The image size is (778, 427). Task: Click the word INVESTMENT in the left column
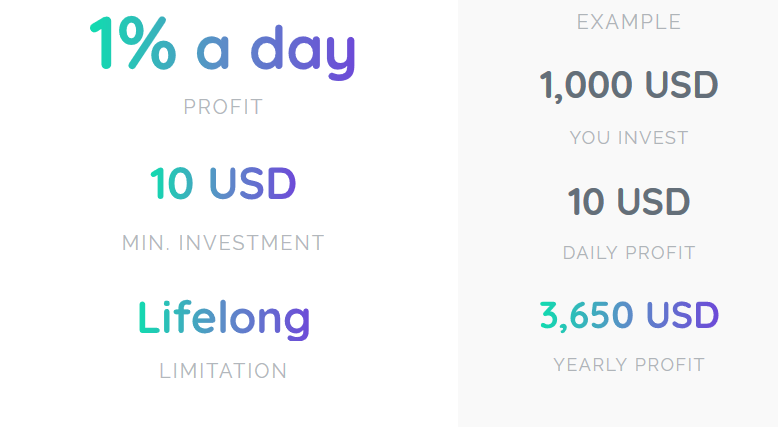point(251,243)
